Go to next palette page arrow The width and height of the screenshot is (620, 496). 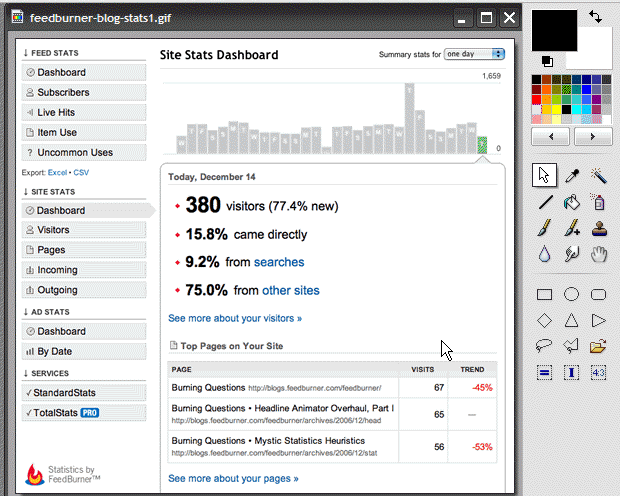click(x=593, y=137)
